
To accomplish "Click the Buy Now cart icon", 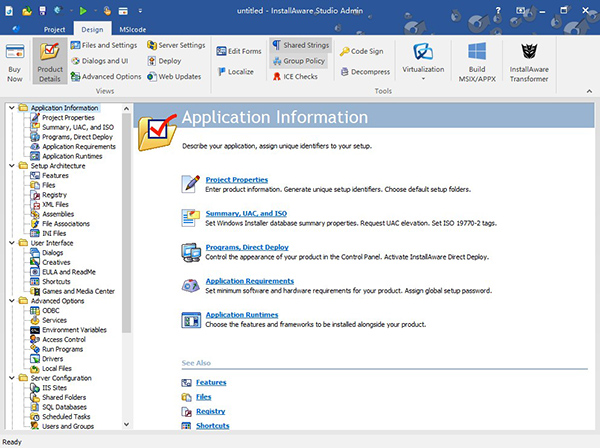I will [x=15, y=52].
